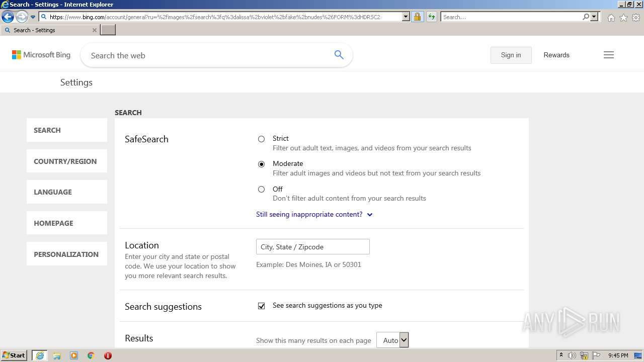Click the address bar URL field
644x362 pixels.
point(220,17)
